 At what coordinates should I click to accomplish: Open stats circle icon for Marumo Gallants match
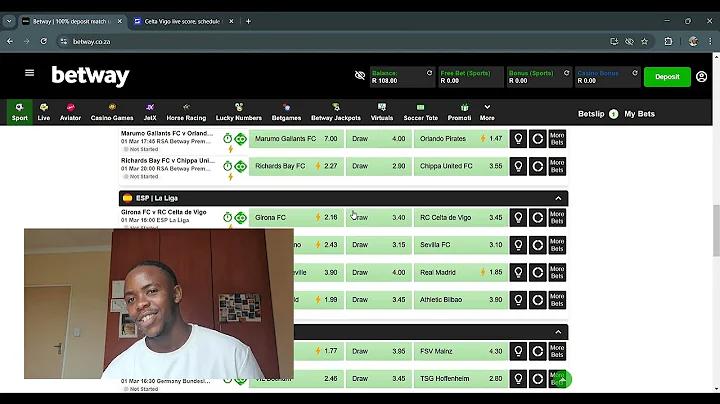[x=538, y=139]
